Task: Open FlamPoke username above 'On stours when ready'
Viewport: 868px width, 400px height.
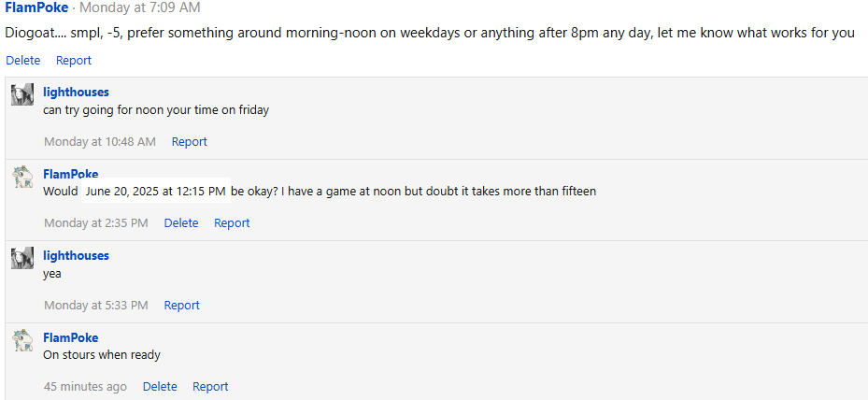Action: pos(70,337)
